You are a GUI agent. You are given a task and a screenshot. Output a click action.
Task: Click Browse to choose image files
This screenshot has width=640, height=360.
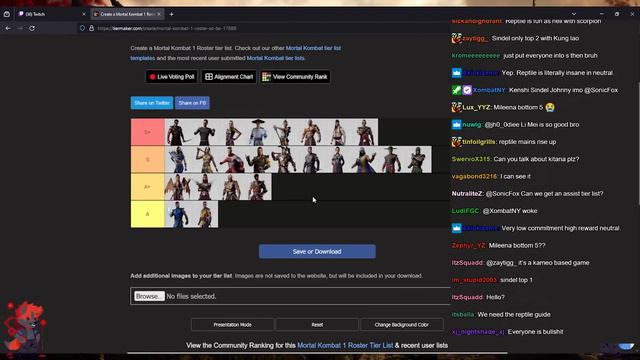149,296
